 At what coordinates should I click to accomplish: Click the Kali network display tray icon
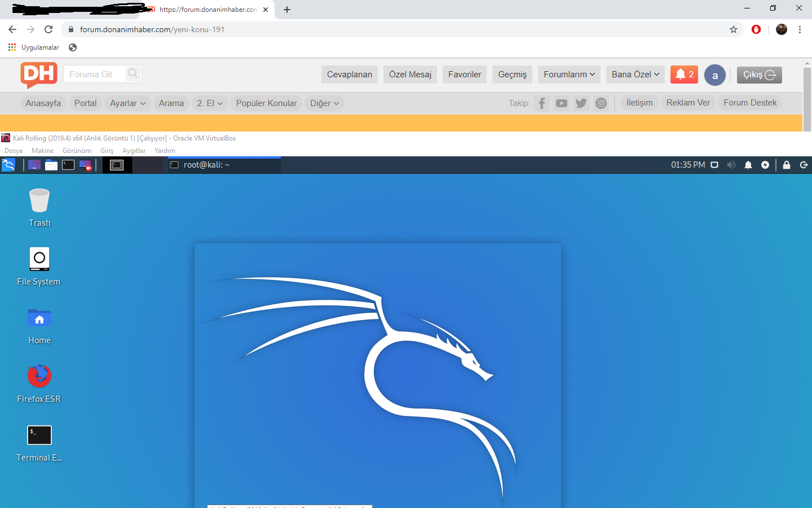tap(714, 165)
